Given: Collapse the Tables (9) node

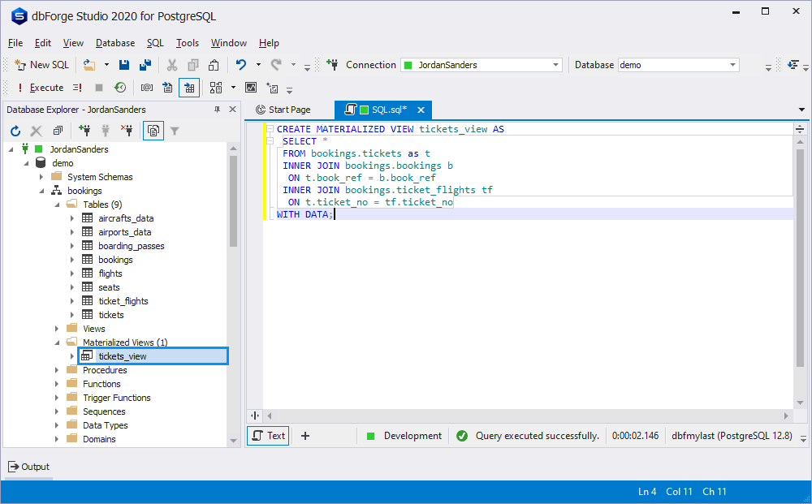Looking at the screenshot, I should pos(56,204).
